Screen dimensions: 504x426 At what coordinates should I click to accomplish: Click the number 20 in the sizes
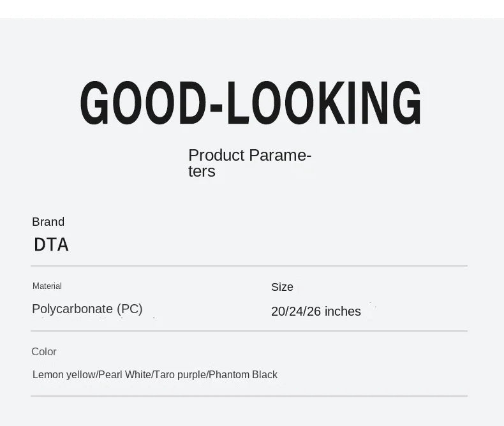point(278,312)
